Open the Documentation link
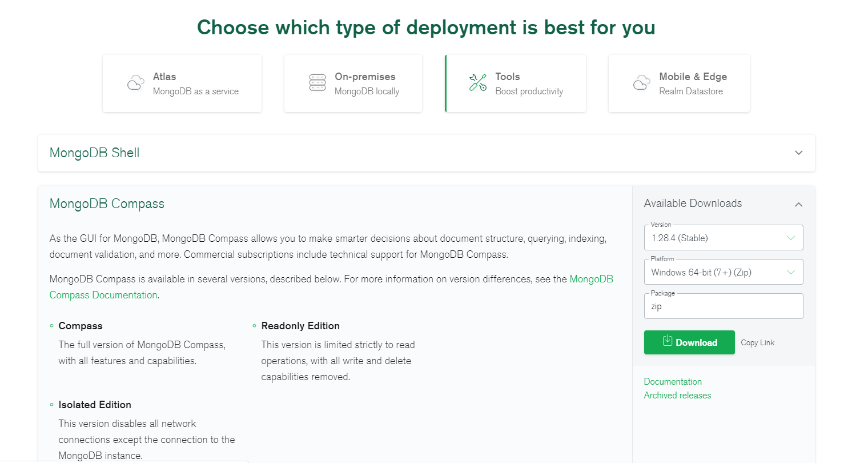Image resolution: width=868 pixels, height=463 pixels. coord(673,381)
